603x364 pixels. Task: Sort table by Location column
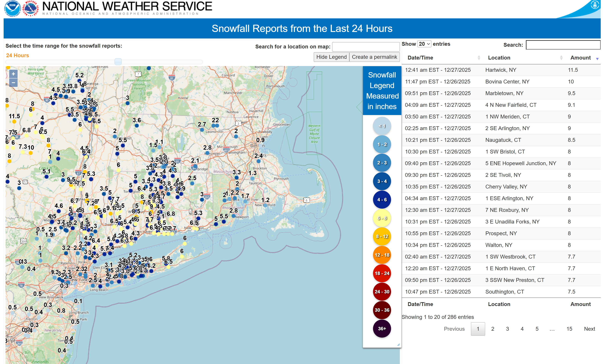tap(499, 58)
